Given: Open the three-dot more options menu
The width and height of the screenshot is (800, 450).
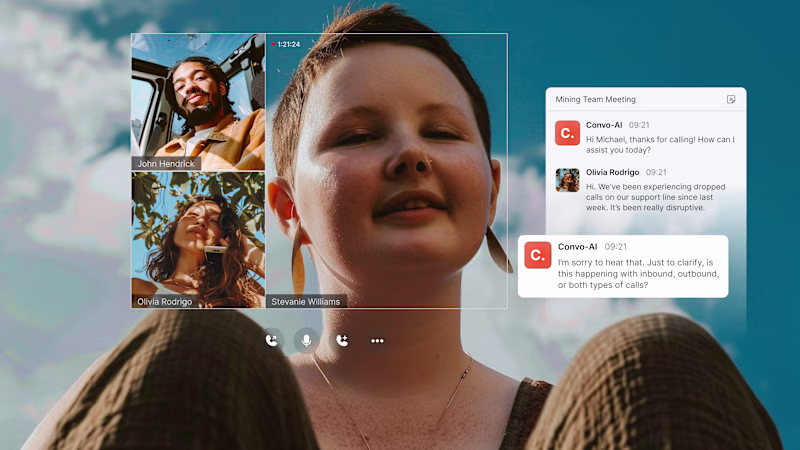Looking at the screenshot, I should pyautogui.click(x=377, y=341).
